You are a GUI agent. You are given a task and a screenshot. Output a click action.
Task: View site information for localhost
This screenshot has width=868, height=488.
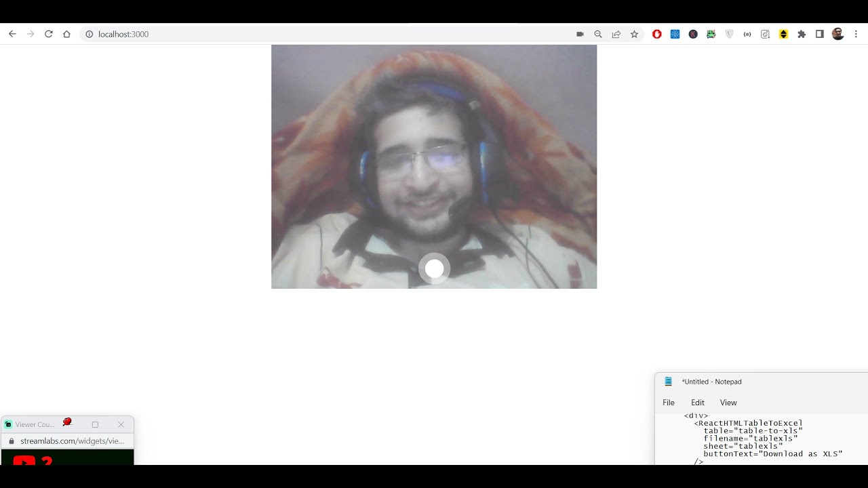[x=89, y=34]
